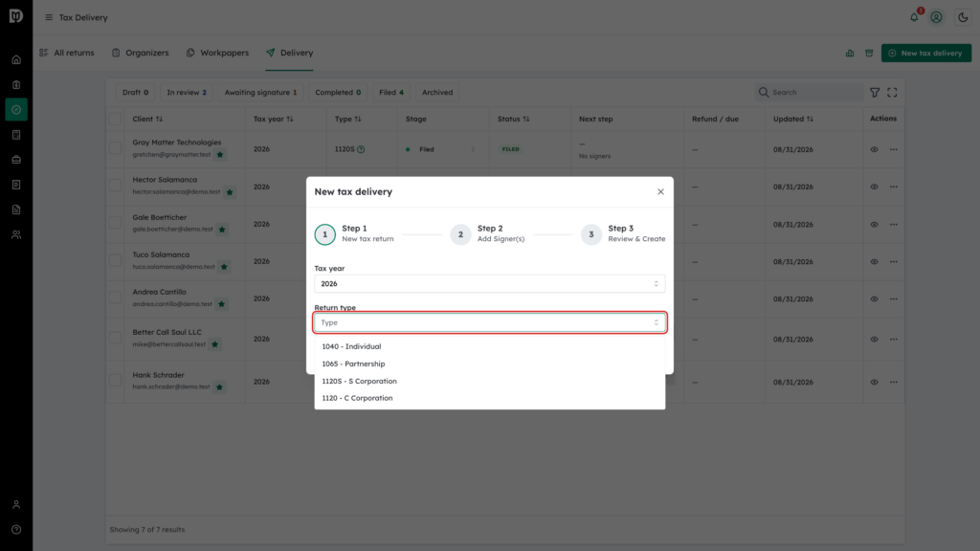This screenshot has height=551, width=980.
Task: Click the 1120S help icon
Action: coord(361,149)
